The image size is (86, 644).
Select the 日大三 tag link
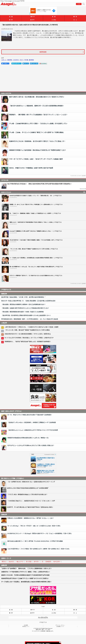22,60
